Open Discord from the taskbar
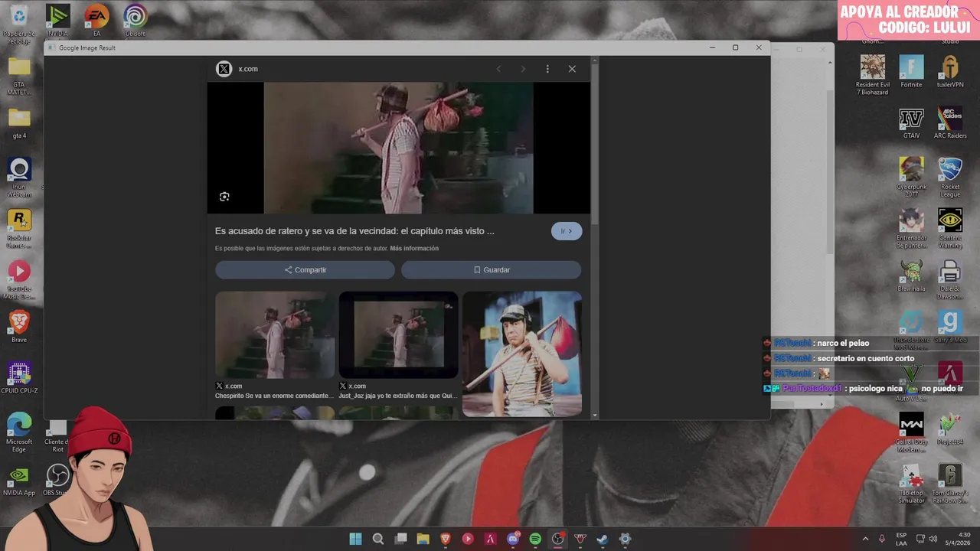The image size is (980, 551). point(513,539)
